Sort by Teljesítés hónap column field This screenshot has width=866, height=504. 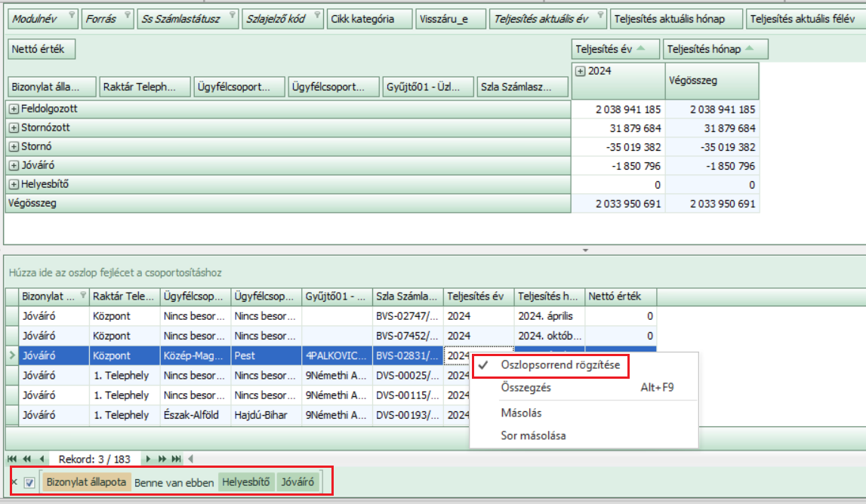point(715,50)
